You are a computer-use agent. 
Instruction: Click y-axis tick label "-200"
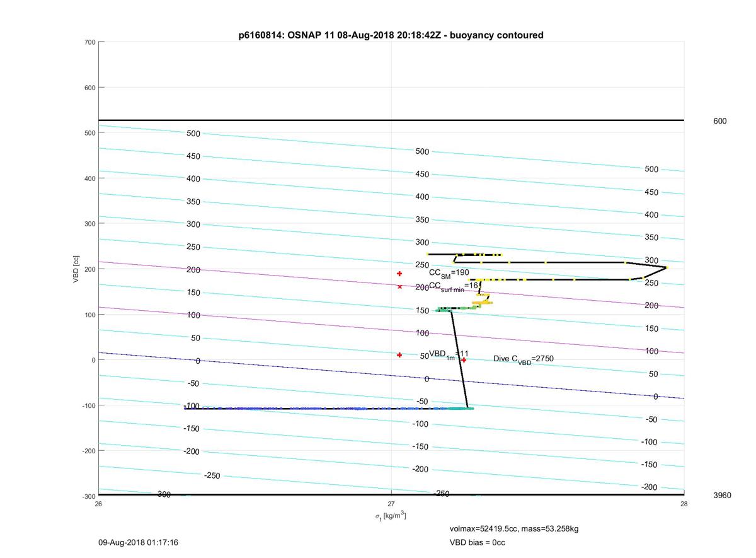pos(88,451)
